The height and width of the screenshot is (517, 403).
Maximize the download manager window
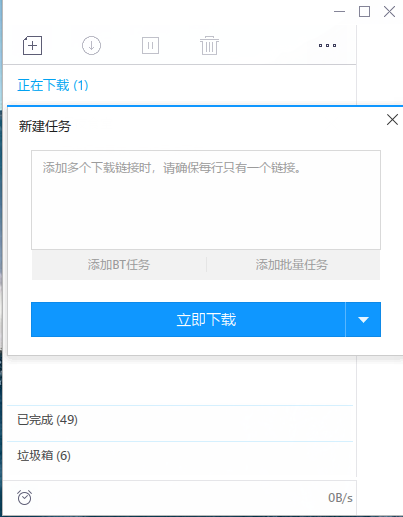coord(364,12)
